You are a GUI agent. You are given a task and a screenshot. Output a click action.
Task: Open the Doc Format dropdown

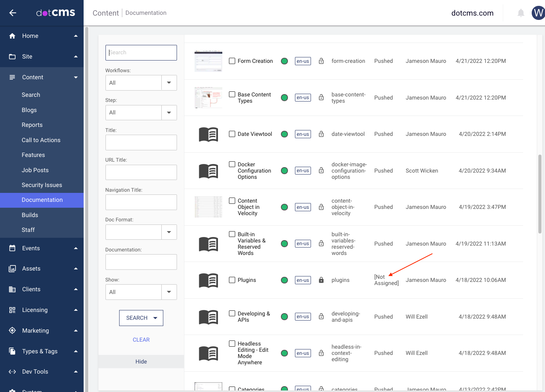click(x=169, y=232)
